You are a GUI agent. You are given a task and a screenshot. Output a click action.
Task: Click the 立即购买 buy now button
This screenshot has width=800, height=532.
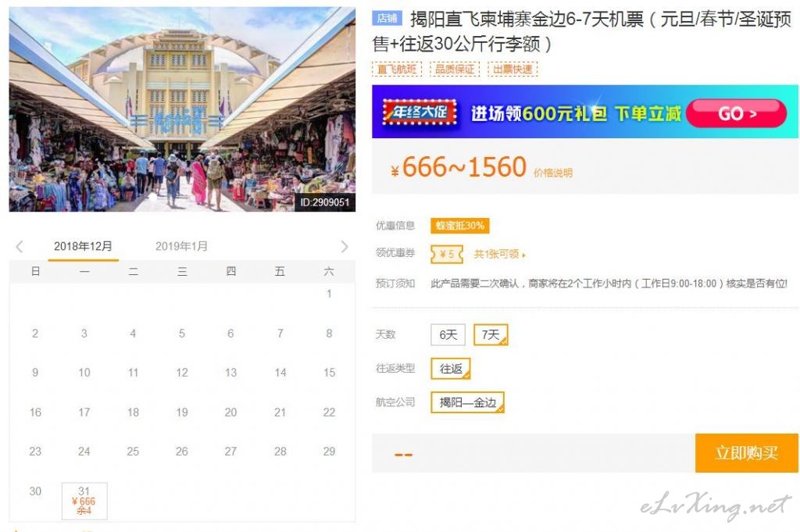coord(746,452)
